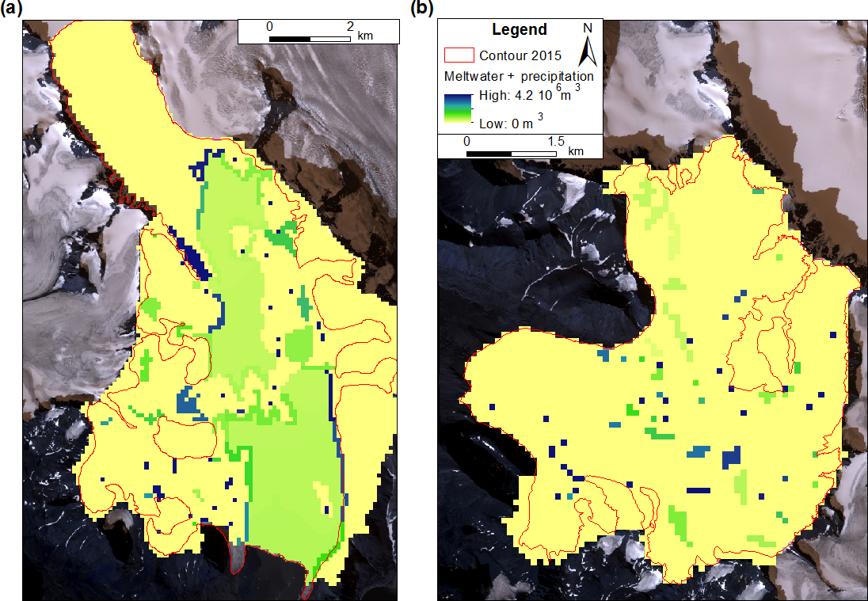Image resolution: width=868 pixels, height=601 pixels.
Task: Click the blue-to-green meltwater gradient ramp
Action: (459, 109)
